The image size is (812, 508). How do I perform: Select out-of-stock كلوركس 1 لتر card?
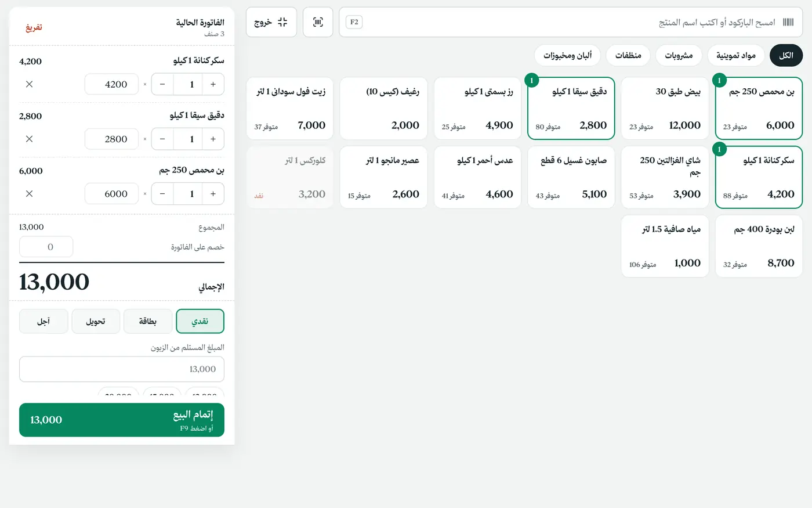(290, 177)
